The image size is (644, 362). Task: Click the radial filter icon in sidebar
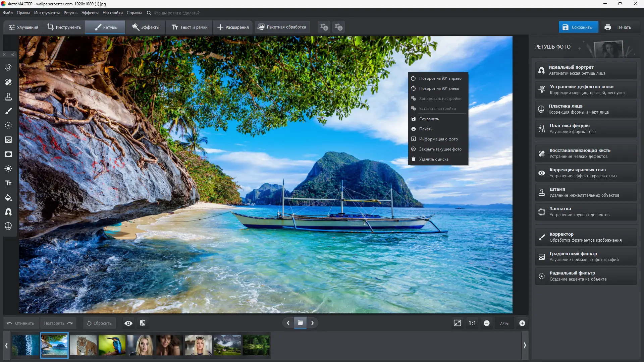click(x=8, y=125)
